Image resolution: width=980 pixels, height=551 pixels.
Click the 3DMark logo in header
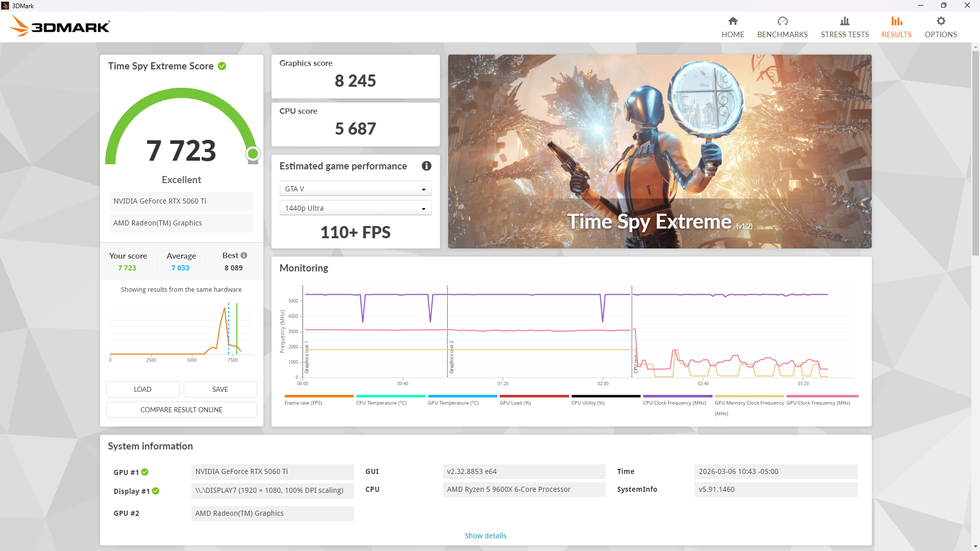pos(60,26)
